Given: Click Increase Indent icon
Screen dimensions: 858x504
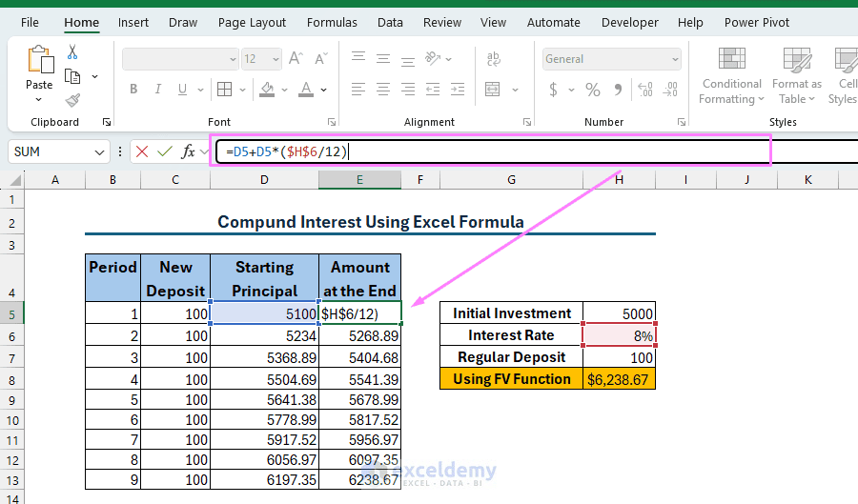Looking at the screenshot, I should [458, 90].
